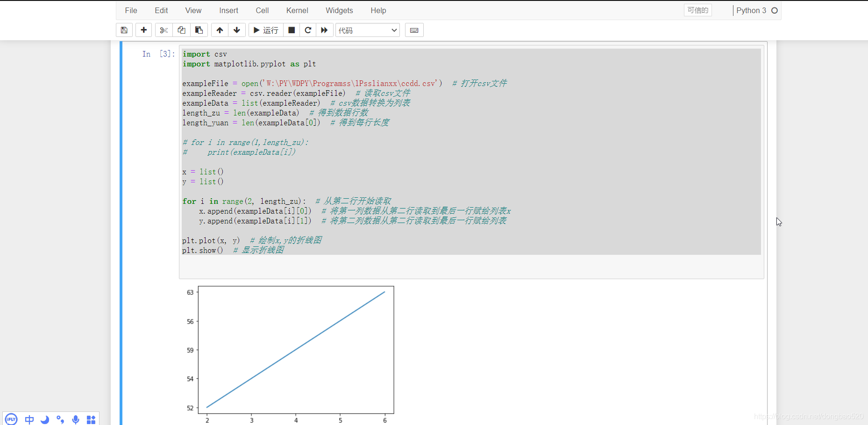
Task: Open the Cell menu
Action: 262,10
